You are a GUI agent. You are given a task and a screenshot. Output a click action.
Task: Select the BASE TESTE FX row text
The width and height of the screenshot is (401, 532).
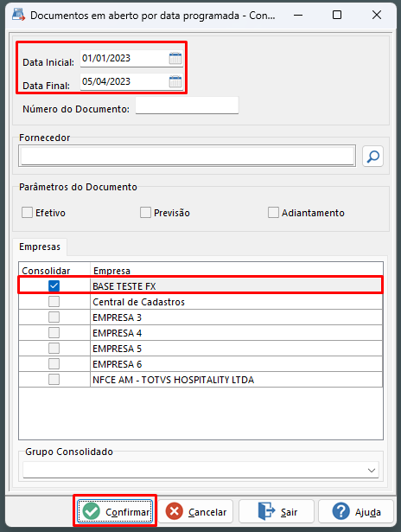point(124,286)
